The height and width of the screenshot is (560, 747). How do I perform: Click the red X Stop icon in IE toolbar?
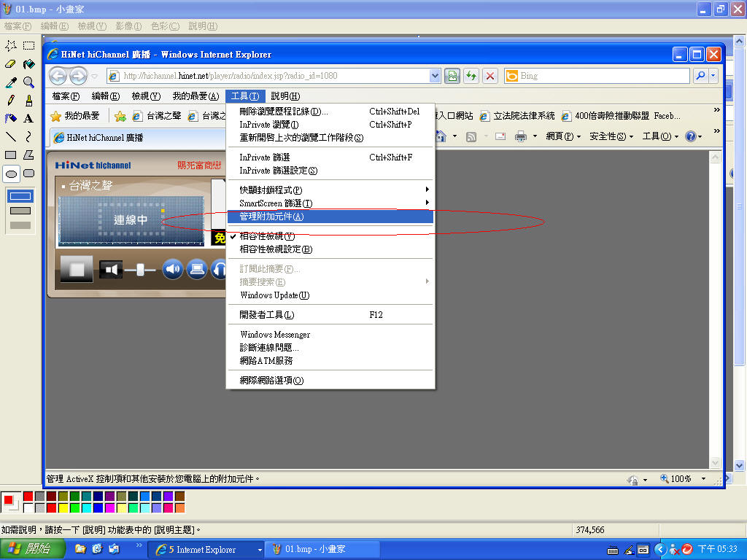(x=489, y=76)
